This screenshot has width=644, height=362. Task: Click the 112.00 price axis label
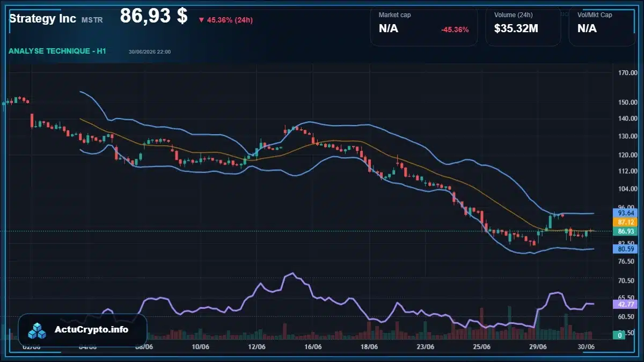627,171
